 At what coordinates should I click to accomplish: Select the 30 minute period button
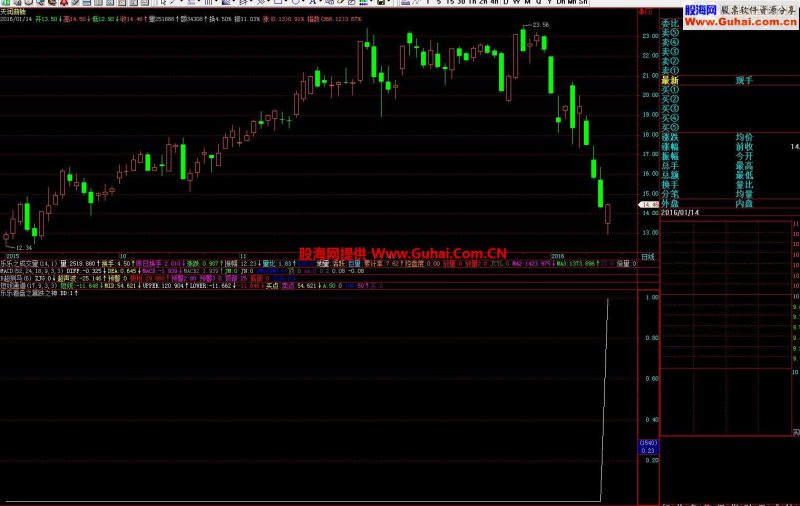(x=461, y=2)
